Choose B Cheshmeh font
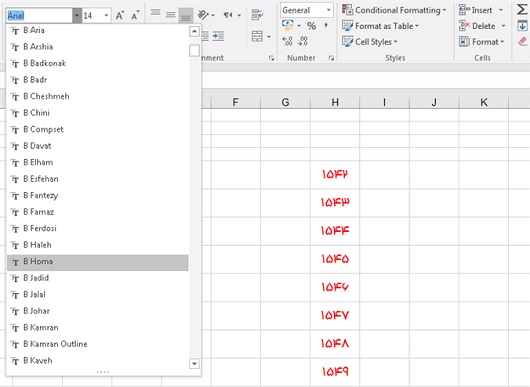Viewport: 530px width, 387px height. [97, 96]
